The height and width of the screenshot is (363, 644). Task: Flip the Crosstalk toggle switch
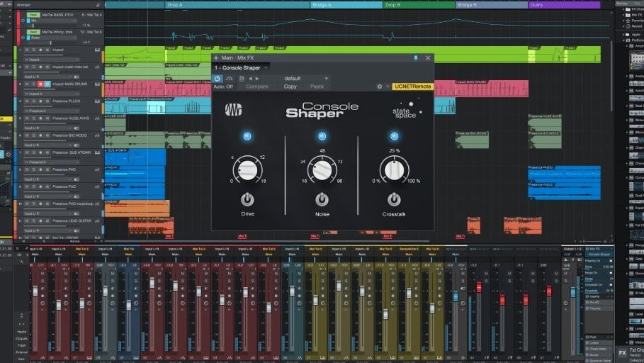[x=394, y=199]
